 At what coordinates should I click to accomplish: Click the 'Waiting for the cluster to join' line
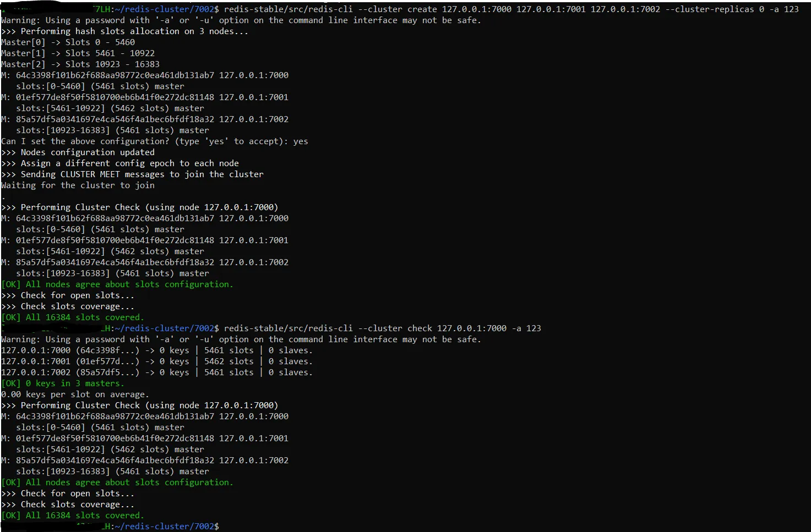[78, 185]
